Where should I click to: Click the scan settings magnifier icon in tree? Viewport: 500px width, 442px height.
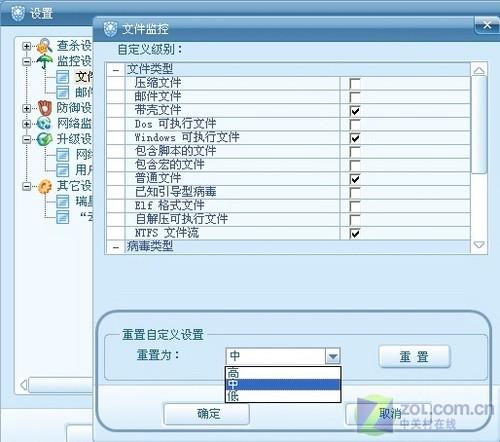pos(45,46)
